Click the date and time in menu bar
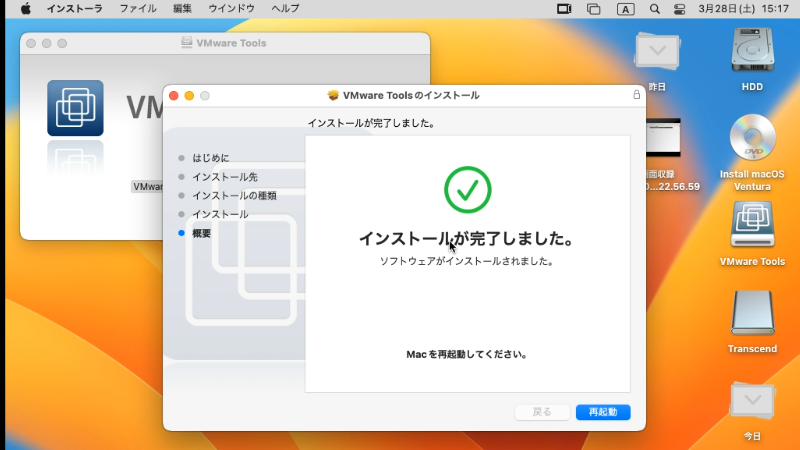800x450 pixels. (x=743, y=9)
